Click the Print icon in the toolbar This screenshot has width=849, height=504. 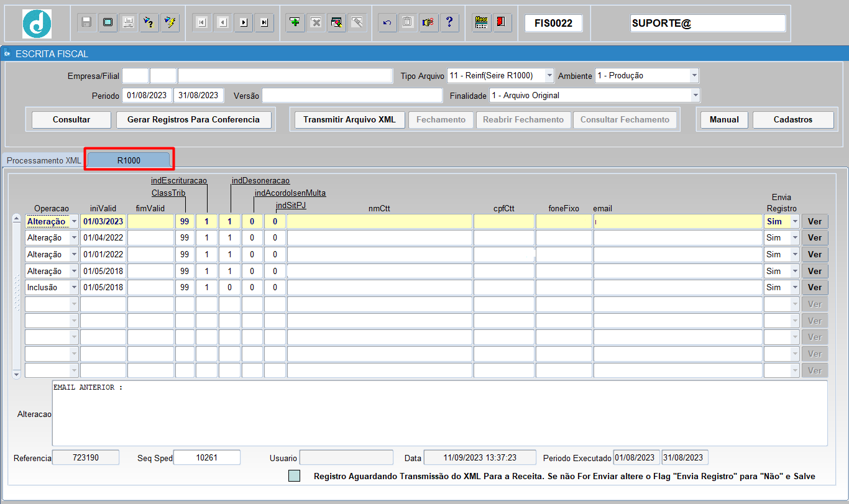tap(128, 23)
